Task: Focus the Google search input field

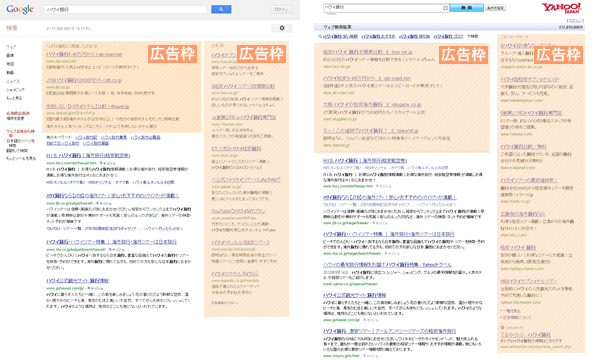Action: click(126, 10)
